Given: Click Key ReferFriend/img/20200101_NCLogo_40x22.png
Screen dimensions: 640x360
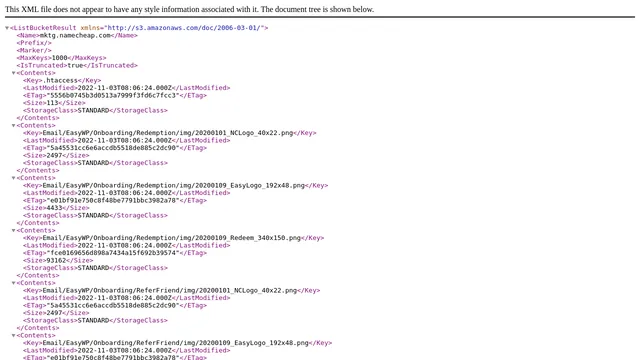Looking at the screenshot, I should (170, 291).
